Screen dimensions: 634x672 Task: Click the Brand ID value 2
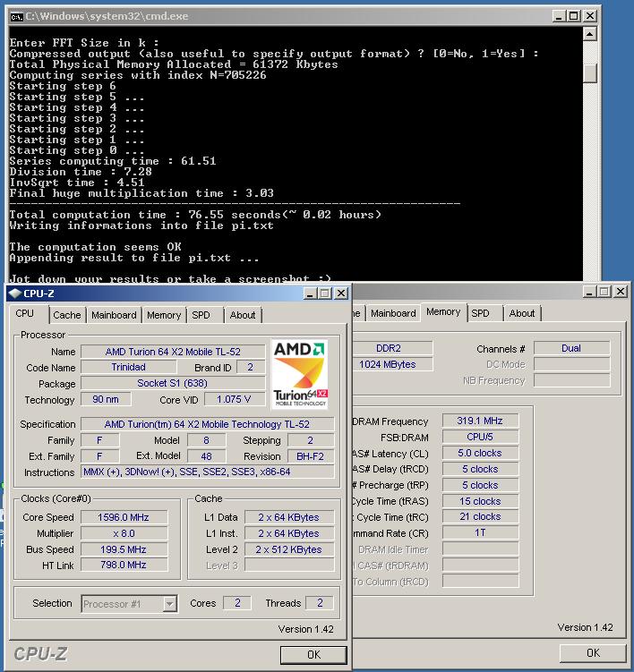pyautogui.click(x=251, y=367)
